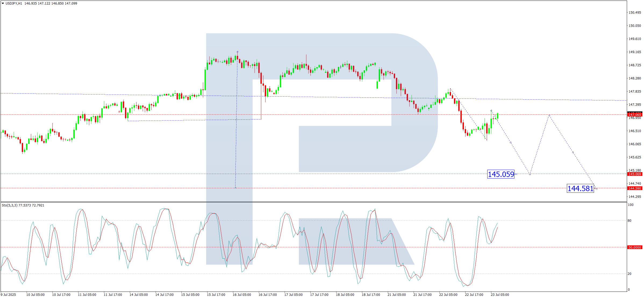Click the forecast line's low point near 145.059
The height and width of the screenshot is (298, 644).
(530, 175)
